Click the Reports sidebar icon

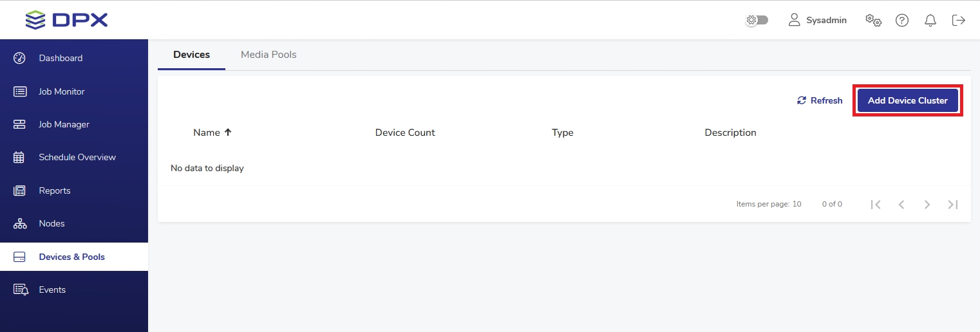(19, 190)
